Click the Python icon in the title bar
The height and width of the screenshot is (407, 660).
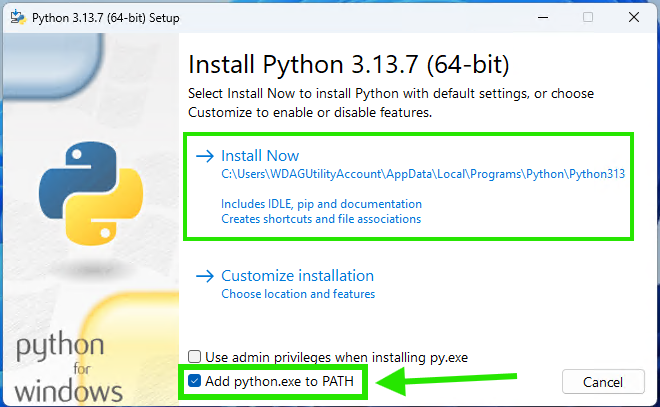point(17,17)
